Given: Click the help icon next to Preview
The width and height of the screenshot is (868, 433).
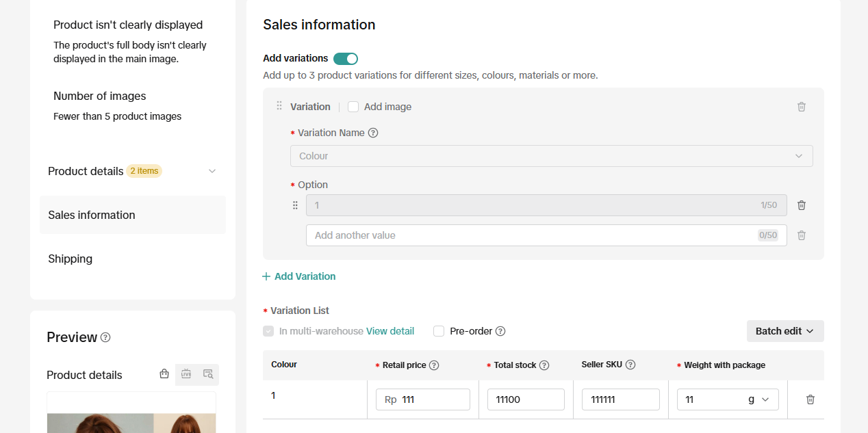Looking at the screenshot, I should tap(105, 337).
